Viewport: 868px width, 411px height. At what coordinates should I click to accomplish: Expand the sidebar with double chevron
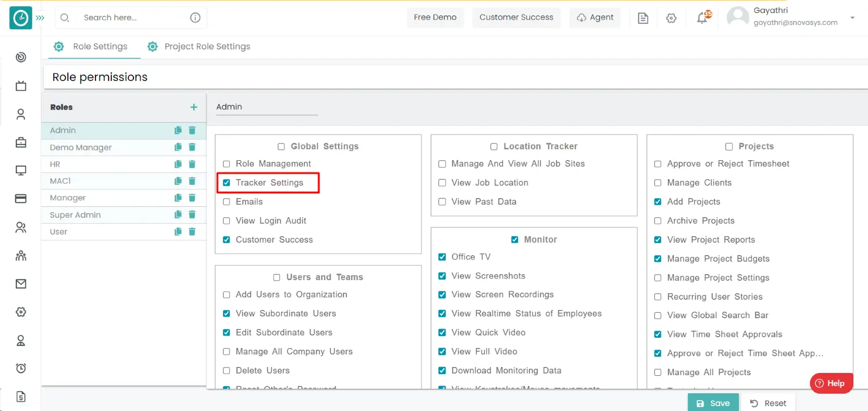(40, 18)
